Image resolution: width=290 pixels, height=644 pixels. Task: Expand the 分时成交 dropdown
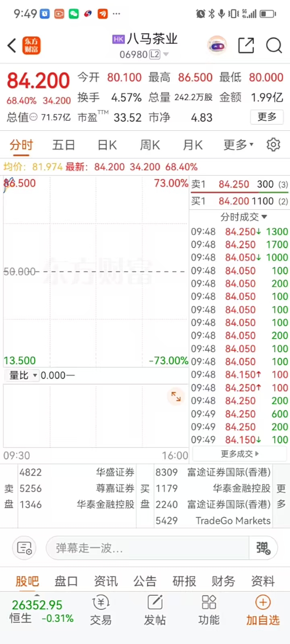point(243,217)
